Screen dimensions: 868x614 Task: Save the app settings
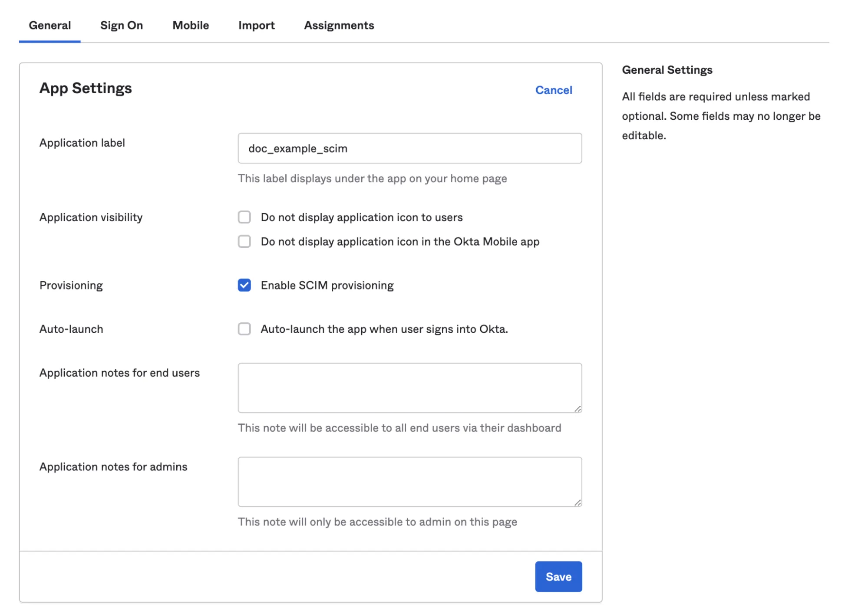[x=558, y=576]
